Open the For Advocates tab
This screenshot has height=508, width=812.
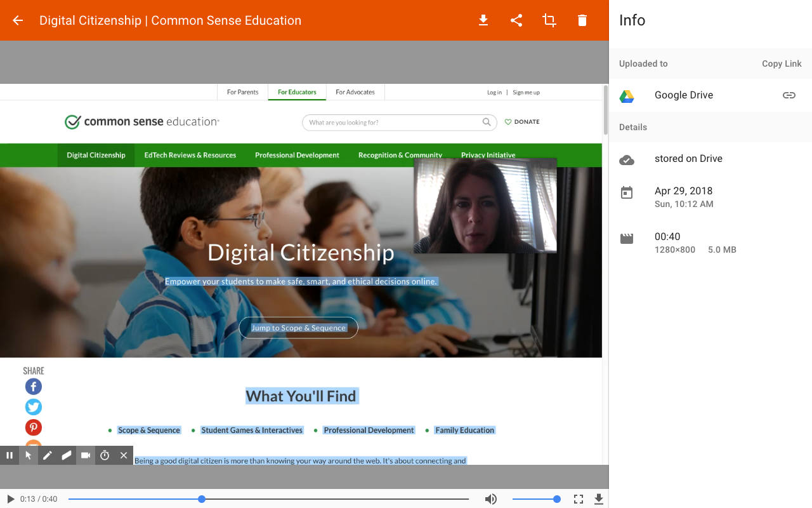(x=355, y=92)
